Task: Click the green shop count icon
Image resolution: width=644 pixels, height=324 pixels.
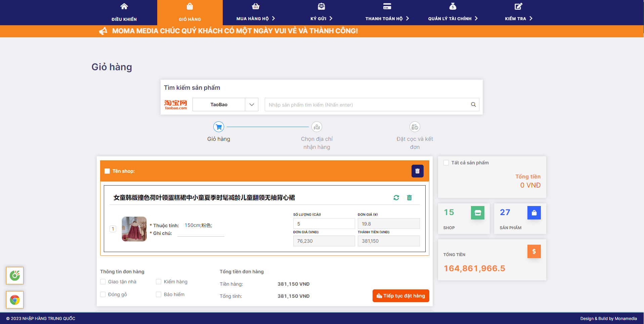Action: (477, 213)
